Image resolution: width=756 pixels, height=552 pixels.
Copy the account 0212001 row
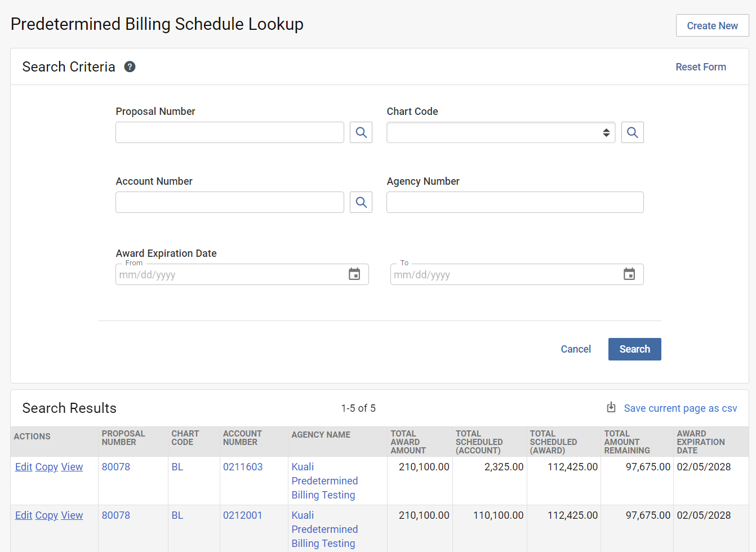point(47,515)
